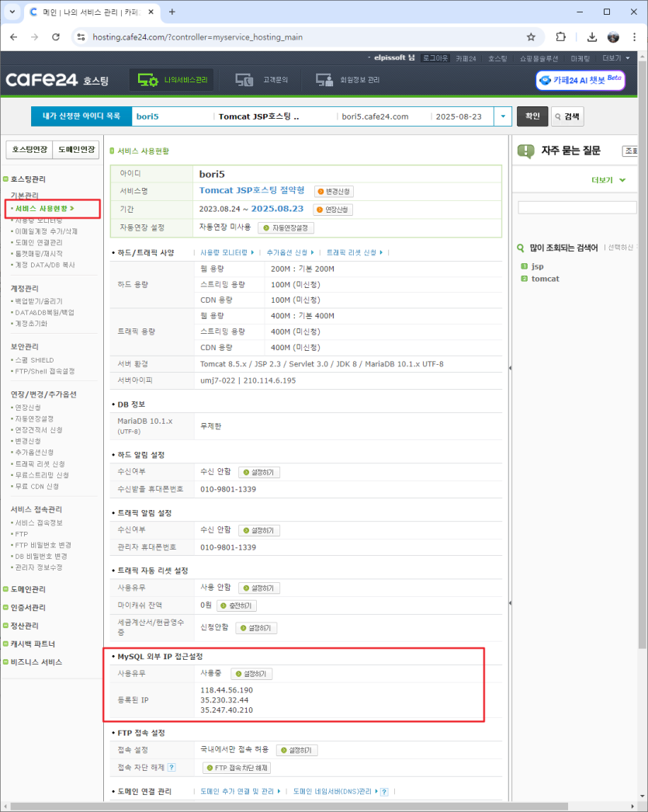Open the Chrome three-dot menu
This screenshot has height=812, width=648.
coord(634,36)
